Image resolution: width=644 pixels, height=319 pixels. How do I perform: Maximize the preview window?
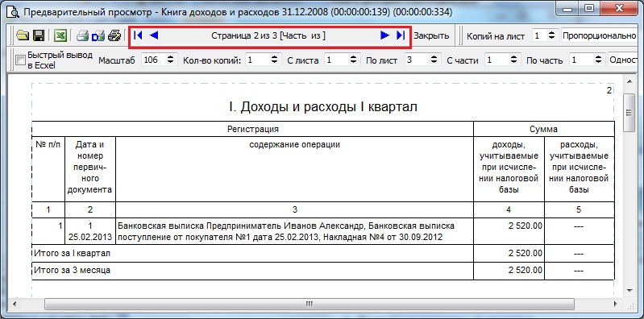click(589, 8)
